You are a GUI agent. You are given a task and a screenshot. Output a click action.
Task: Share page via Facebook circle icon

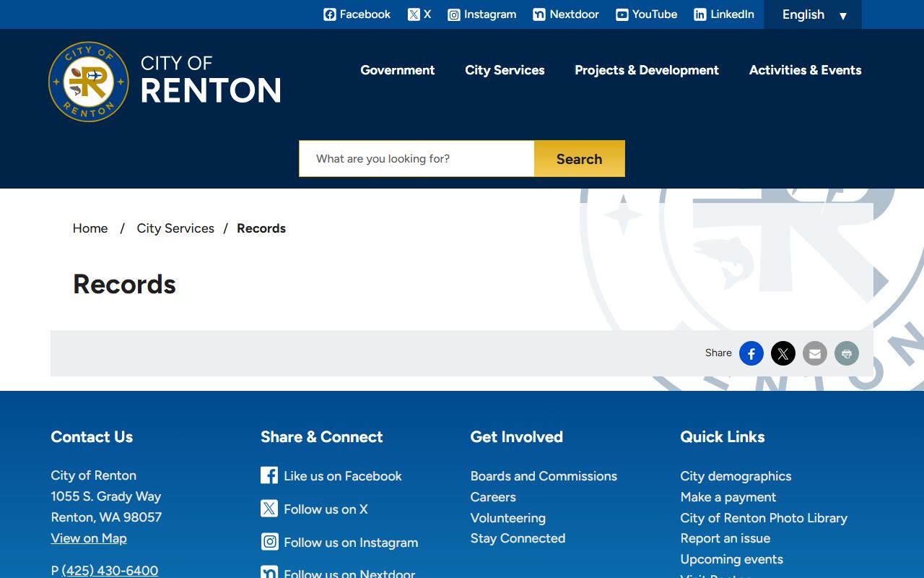tap(751, 353)
